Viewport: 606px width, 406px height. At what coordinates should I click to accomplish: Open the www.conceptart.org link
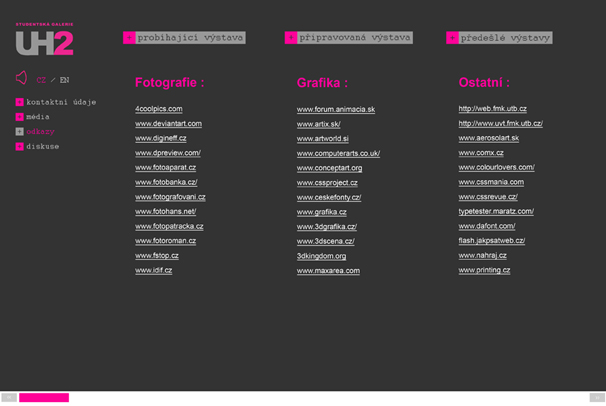tap(329, 168)
